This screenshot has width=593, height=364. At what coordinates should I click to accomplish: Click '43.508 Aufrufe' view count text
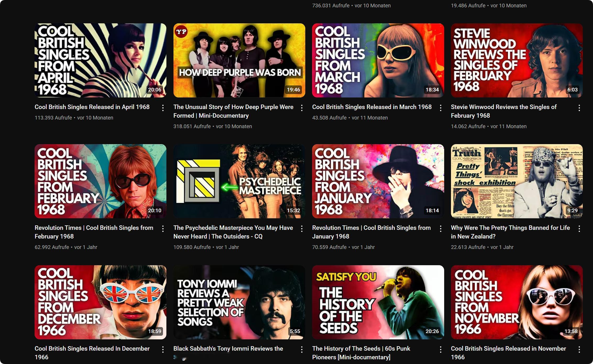(x=329, y=118)
